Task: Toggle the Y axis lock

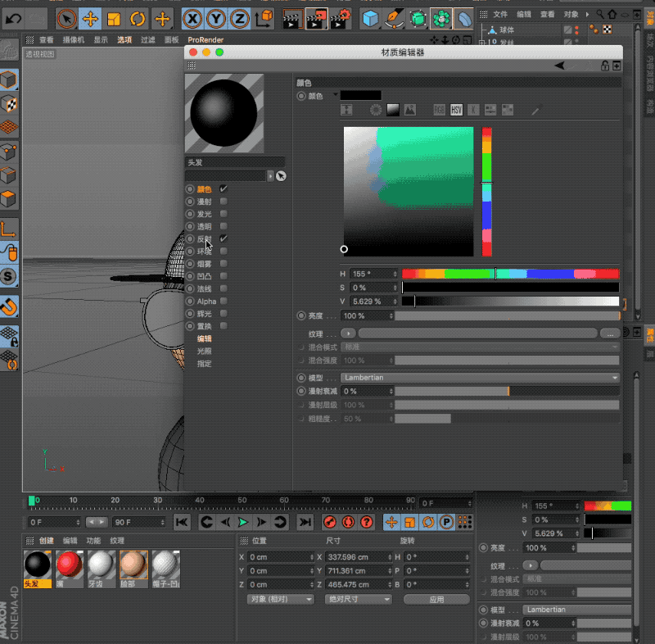Action: tap(216, 19)
